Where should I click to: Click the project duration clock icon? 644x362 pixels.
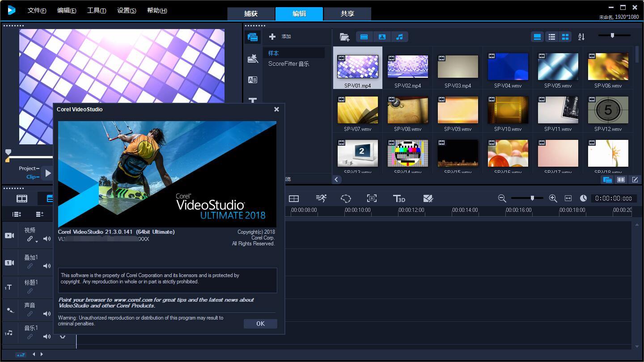point(583,198)
